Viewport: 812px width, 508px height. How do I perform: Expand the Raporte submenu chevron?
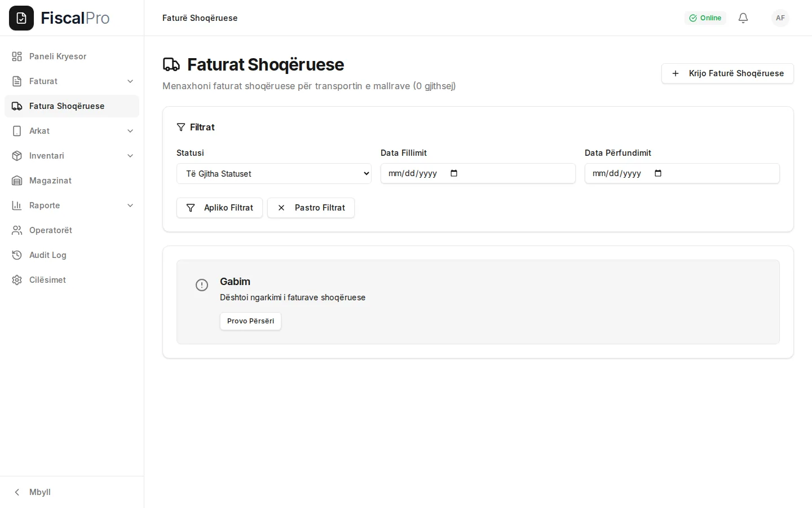coord(130,205)
